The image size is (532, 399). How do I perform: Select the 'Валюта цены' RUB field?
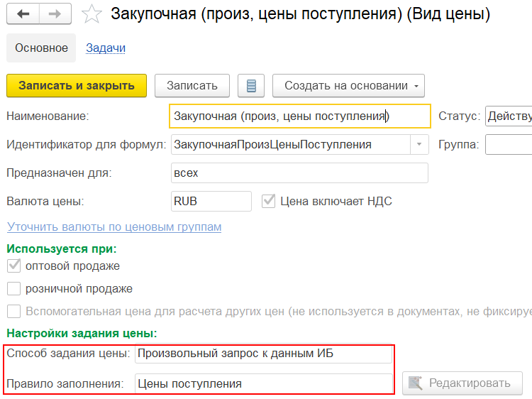tap(211, 202)
